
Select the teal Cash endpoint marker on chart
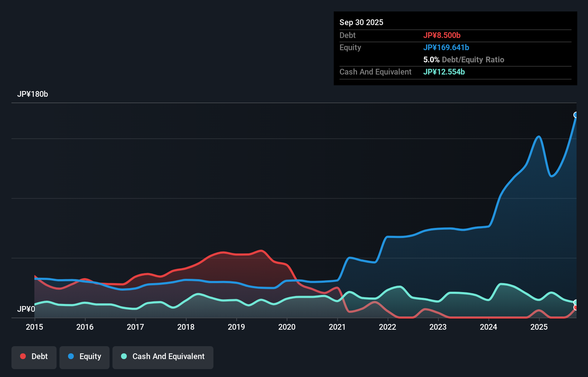click(576, 302)
